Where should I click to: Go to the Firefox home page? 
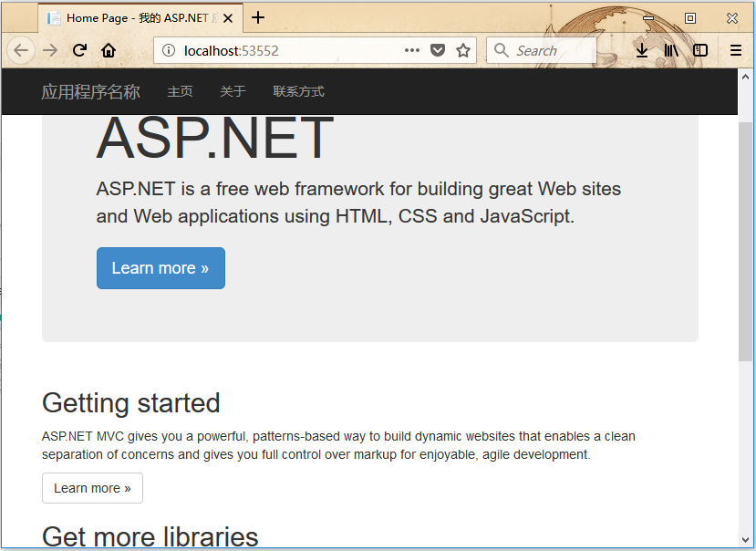(x=109, y=51)
